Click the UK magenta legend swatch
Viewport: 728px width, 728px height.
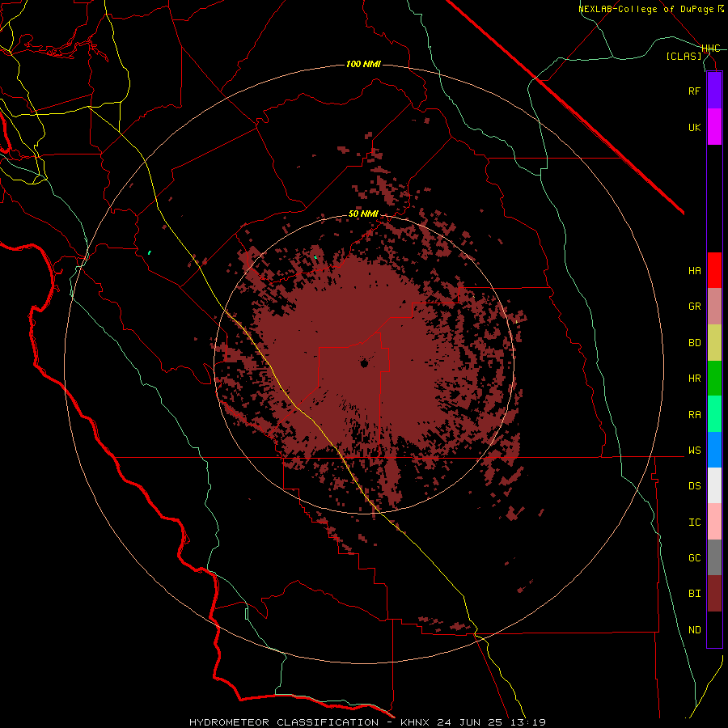click(x=714, y=127)
